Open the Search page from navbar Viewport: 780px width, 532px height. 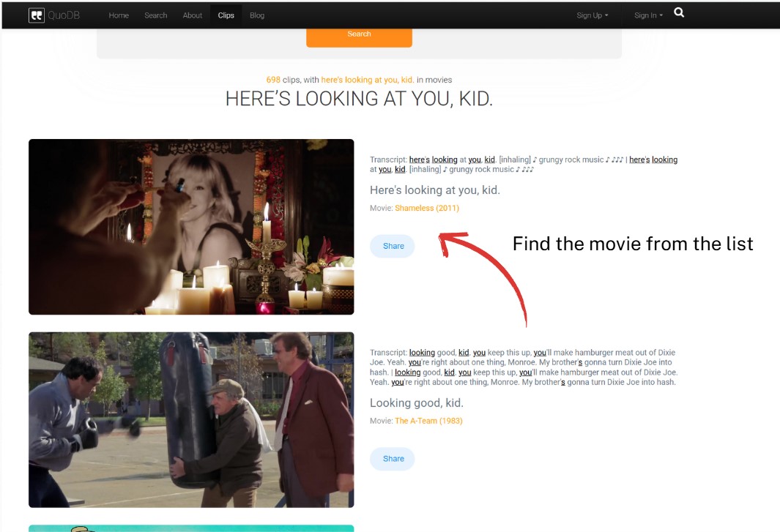[x=156, y=15]
